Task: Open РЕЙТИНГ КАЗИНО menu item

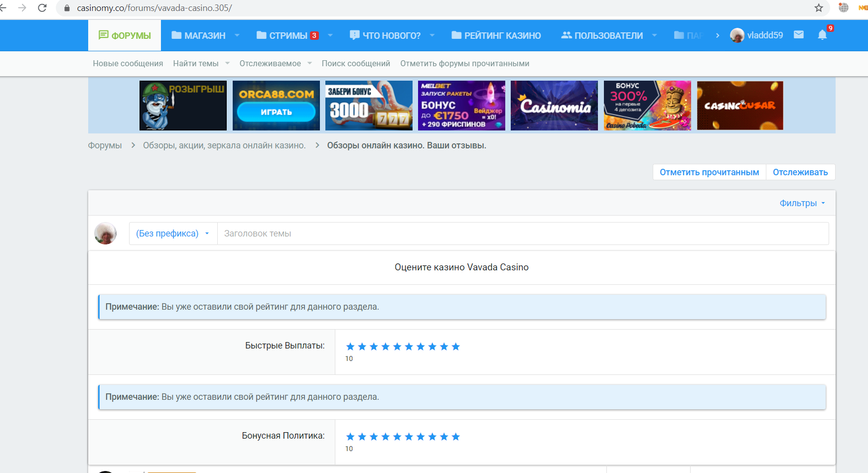Action: coord(496,35)
